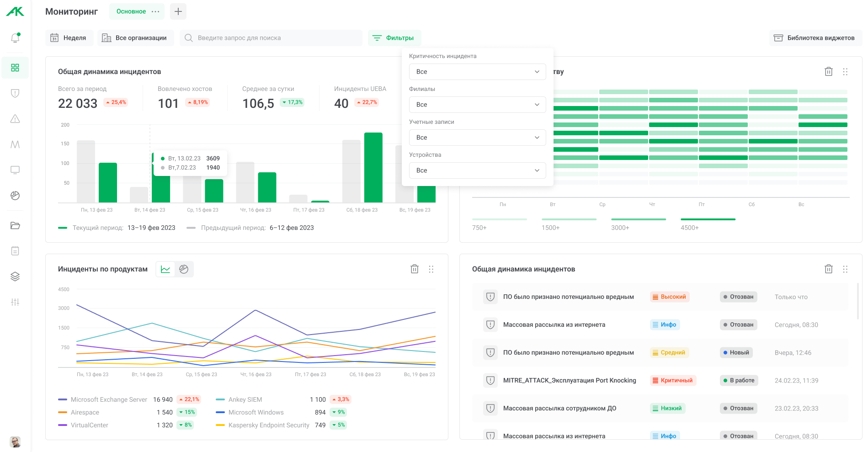Open Все организации selector
This screenshot has width=868, height=452.
[x=136, y=38]
